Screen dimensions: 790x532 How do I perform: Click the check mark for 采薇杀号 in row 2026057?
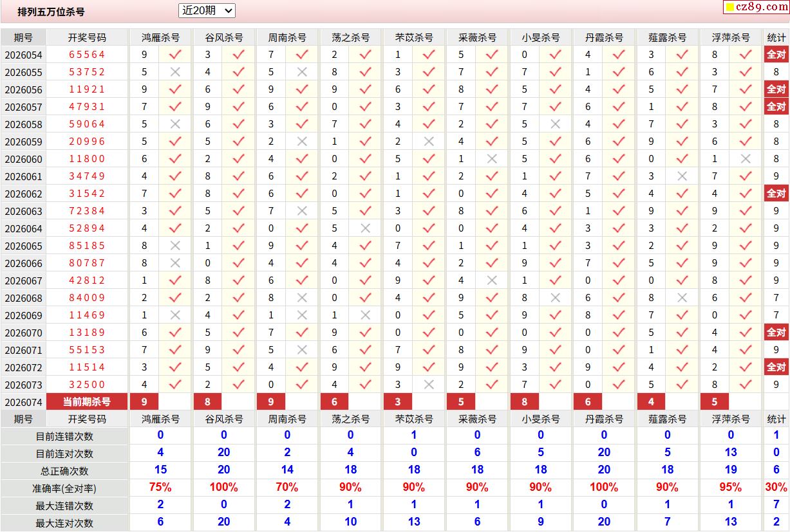493,107
